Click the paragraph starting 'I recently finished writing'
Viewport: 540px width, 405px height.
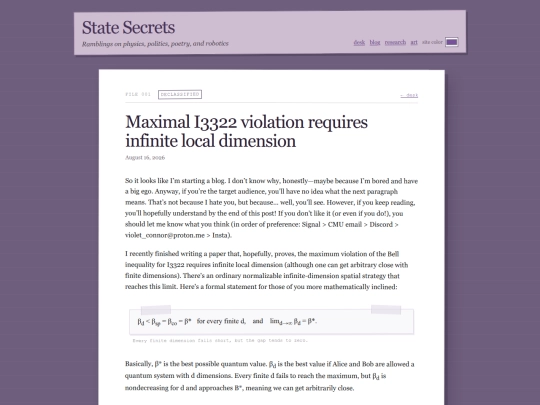tap(267, 270)
